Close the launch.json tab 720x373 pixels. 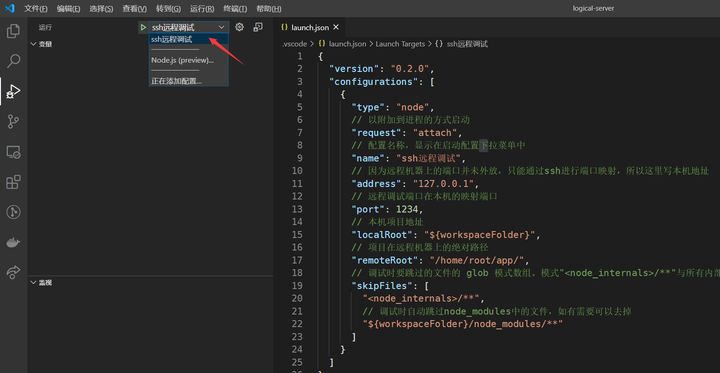(x=336, y=28)
